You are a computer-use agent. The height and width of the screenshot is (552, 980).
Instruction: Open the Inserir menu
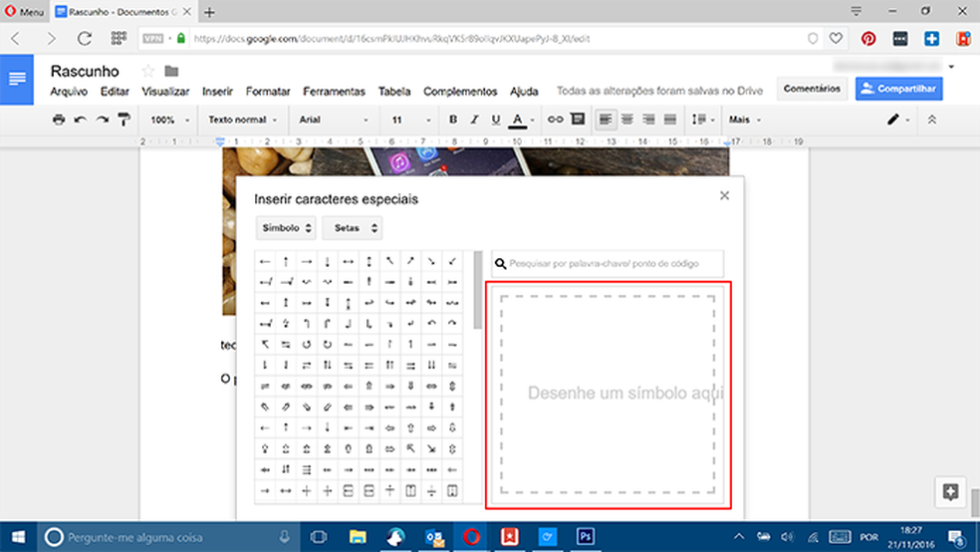217,92
